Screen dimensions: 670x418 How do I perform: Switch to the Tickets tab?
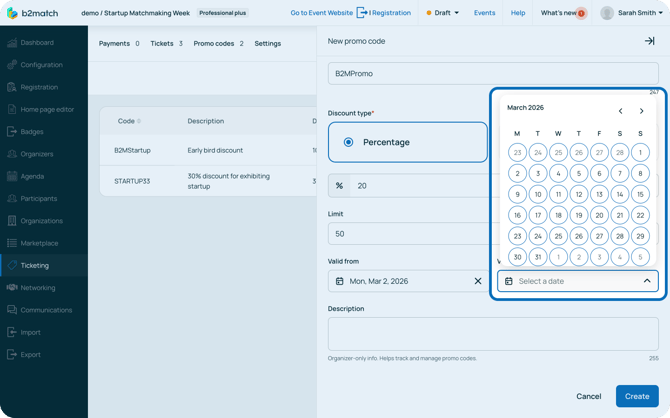click(165, 44)
